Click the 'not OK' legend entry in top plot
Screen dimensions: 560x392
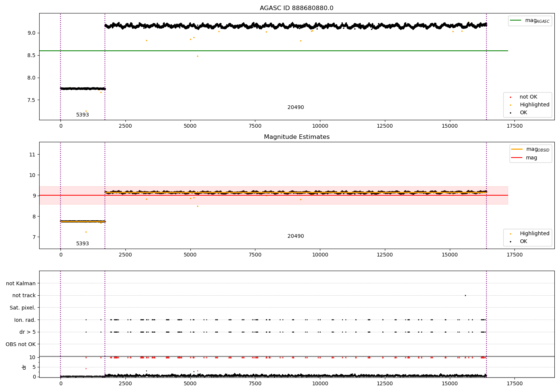tap(528, 97)
